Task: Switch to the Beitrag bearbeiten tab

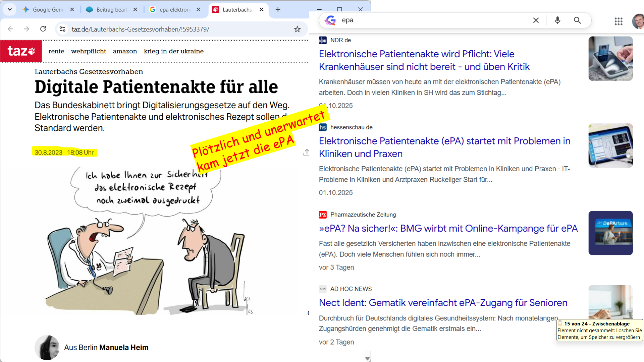Action: coord(111,10)
